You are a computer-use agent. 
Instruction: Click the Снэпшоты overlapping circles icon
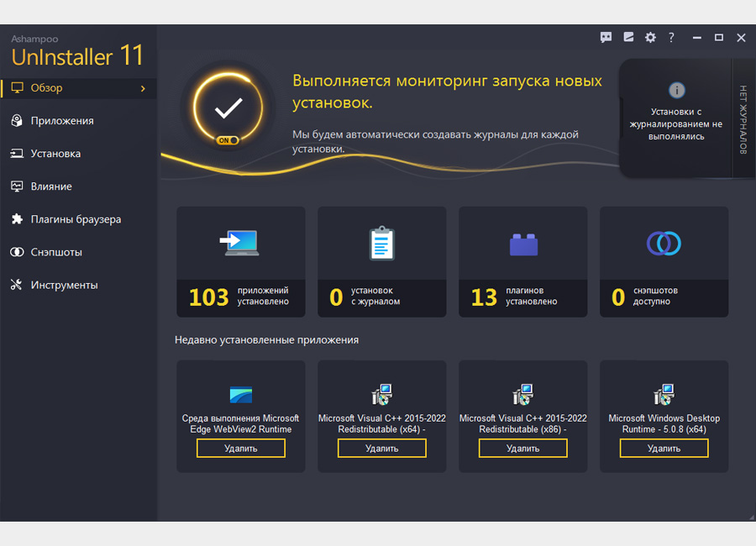click(x=17, y=252)
